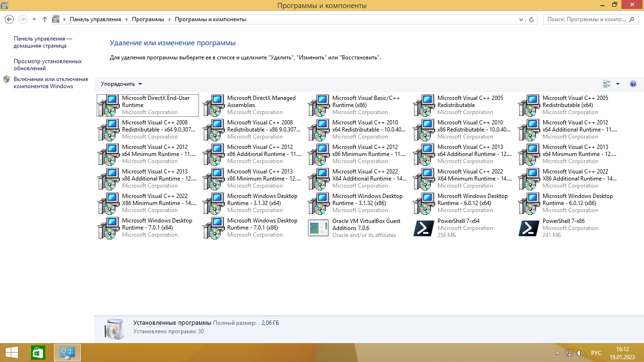Click the help question mark icon

pyautogui.click(x=633, y=84)
